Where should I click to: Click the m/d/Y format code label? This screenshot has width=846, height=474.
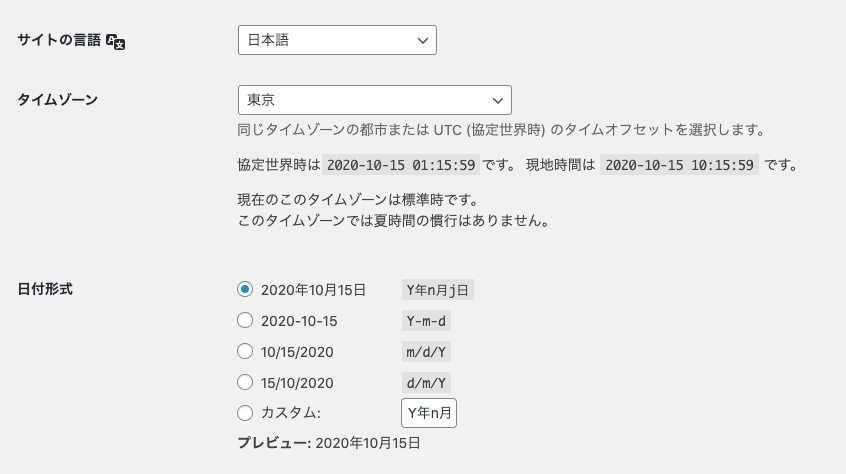[426, 352]
